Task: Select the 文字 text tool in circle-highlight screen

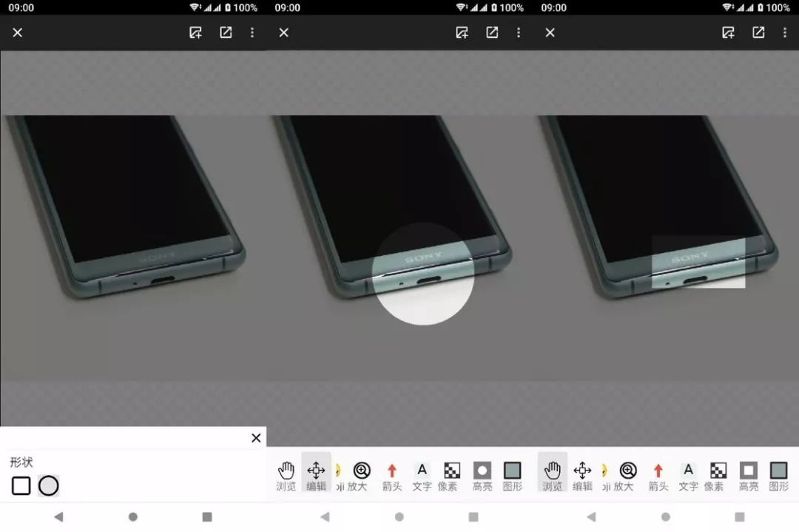Action: (x=422, y=476)
